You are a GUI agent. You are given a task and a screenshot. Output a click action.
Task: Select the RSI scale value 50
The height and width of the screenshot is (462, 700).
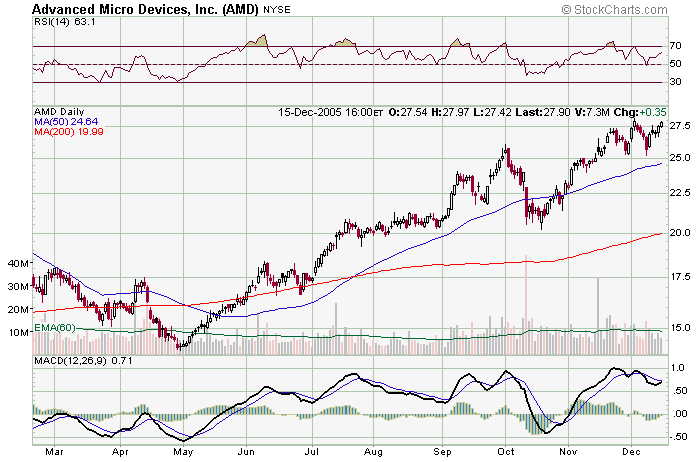point(675,64)
